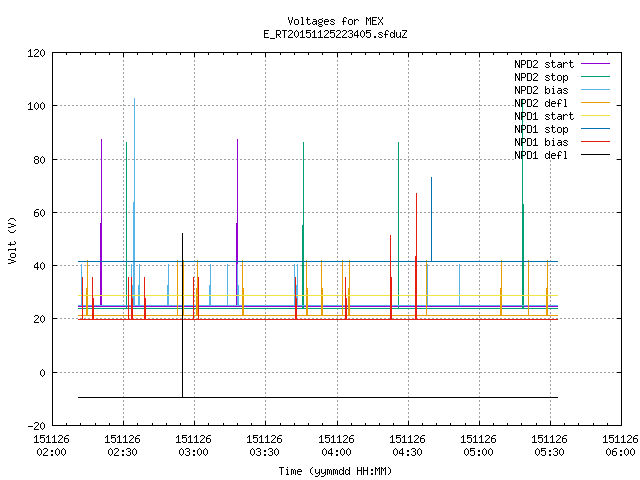The height and width of the screenshot is (480, 640).
Task: Click the 04:30 time tick label
Action: [x=407, y=452]
